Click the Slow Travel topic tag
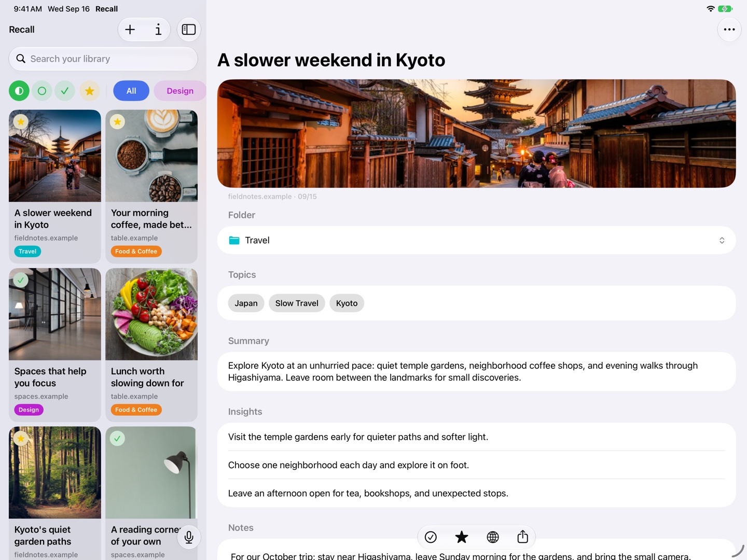 point(297,303)
